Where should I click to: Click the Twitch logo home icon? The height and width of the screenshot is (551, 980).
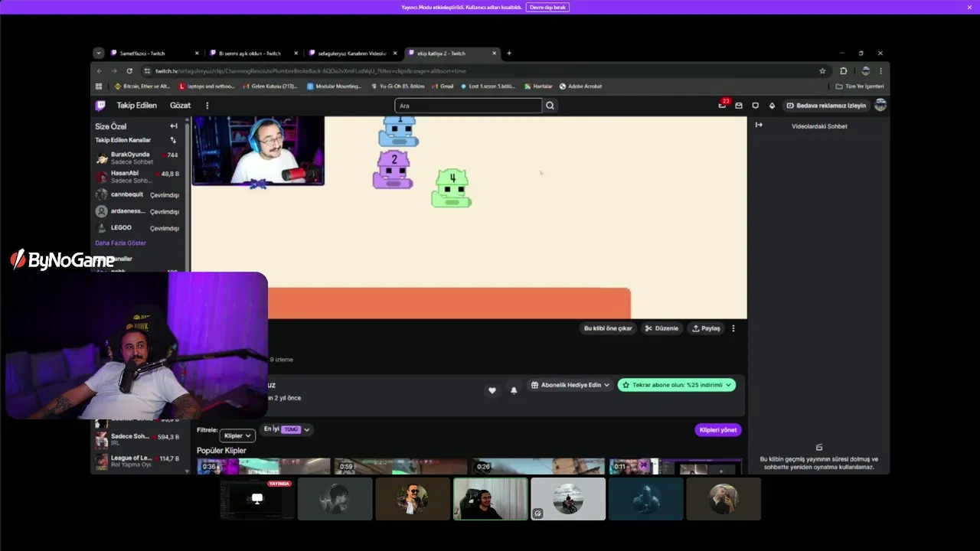pyautogui.click(x=100, y=106)
